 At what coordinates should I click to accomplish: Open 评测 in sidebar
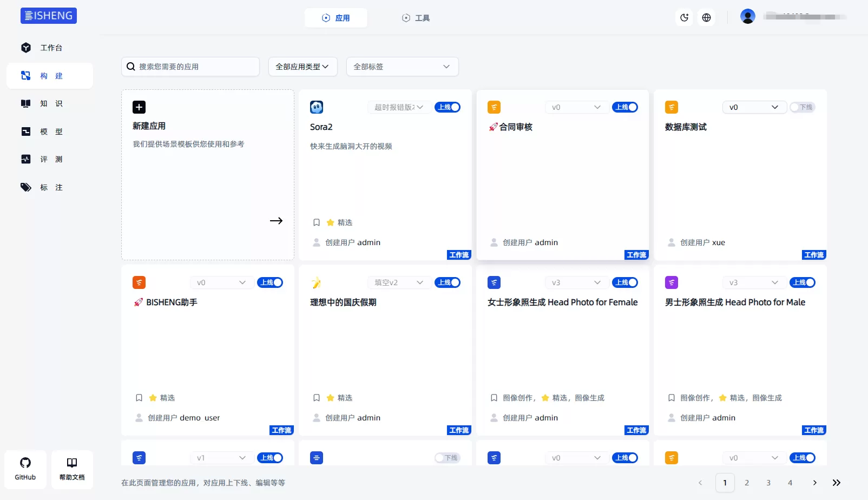coord(50,159)
